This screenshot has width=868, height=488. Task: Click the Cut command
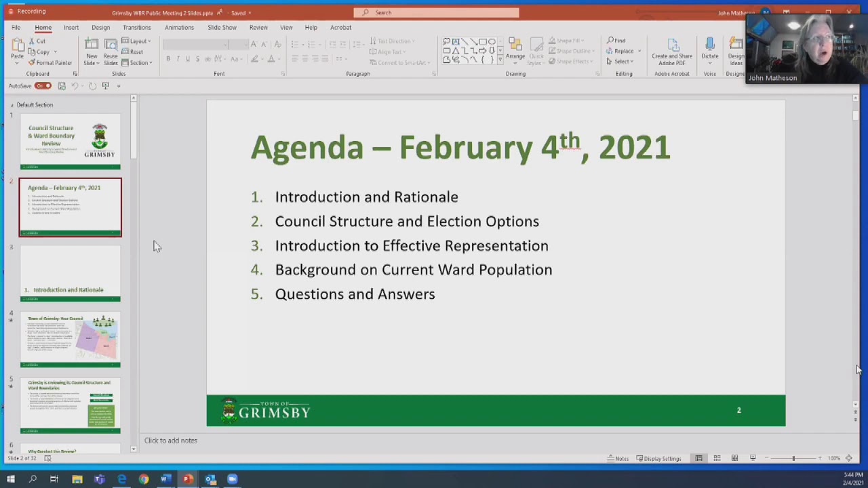37,41
